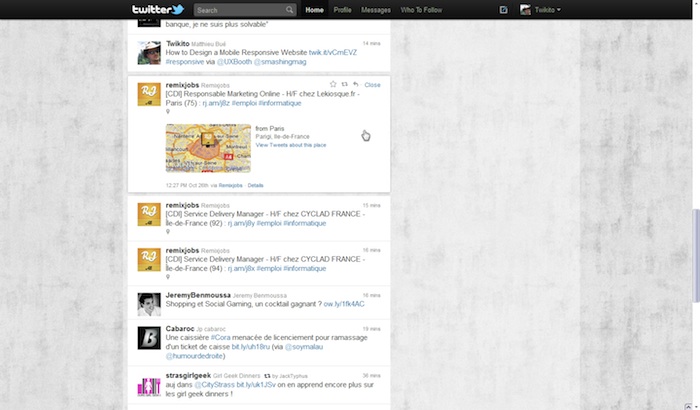Click the search magnifier icon
Image resolution: width=700 pixels, height=410 pixels.
(289, 10)
